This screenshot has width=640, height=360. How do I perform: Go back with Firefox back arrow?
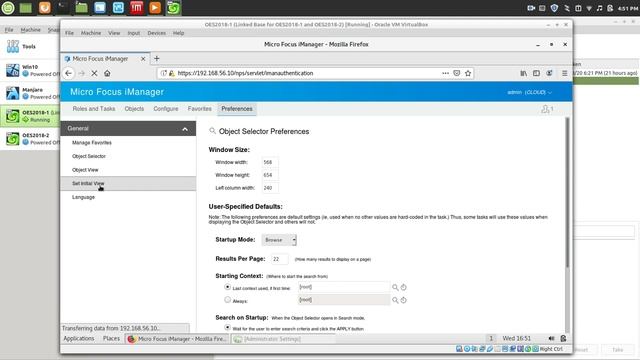(x=69, y=73)
